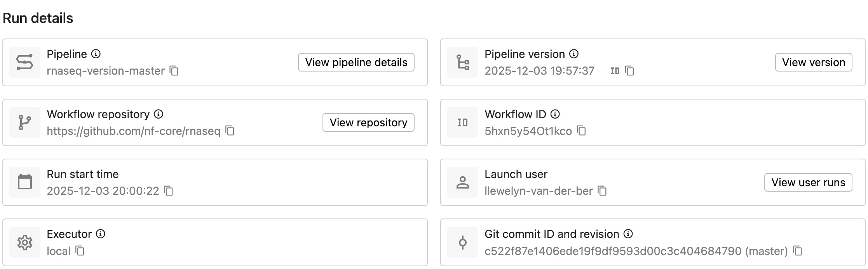The image size is (868, 269).
Task: Show Executor info tooltip
Action: coord(101,234)
